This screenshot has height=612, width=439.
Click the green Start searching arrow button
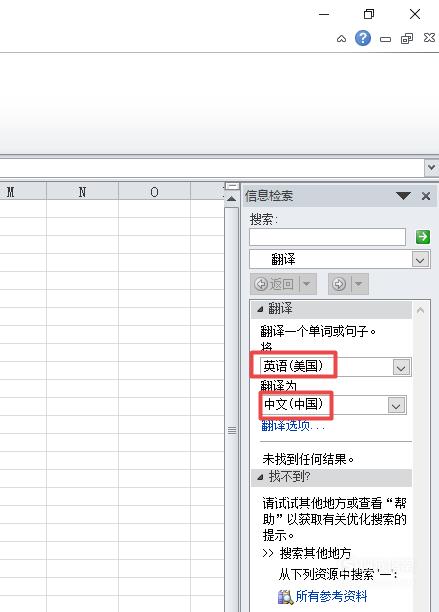[x=423, y=237]
